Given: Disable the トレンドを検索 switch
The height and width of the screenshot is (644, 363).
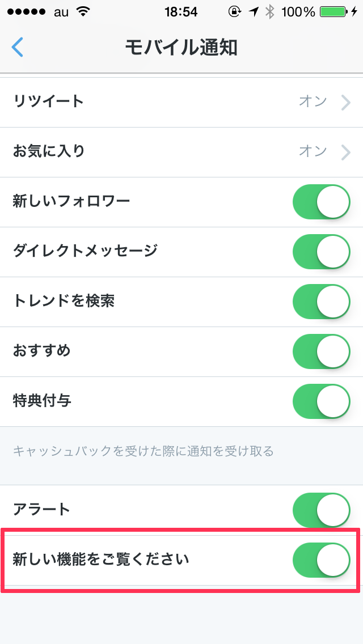Looking at the screenshot, I should [x=321, y=302].
